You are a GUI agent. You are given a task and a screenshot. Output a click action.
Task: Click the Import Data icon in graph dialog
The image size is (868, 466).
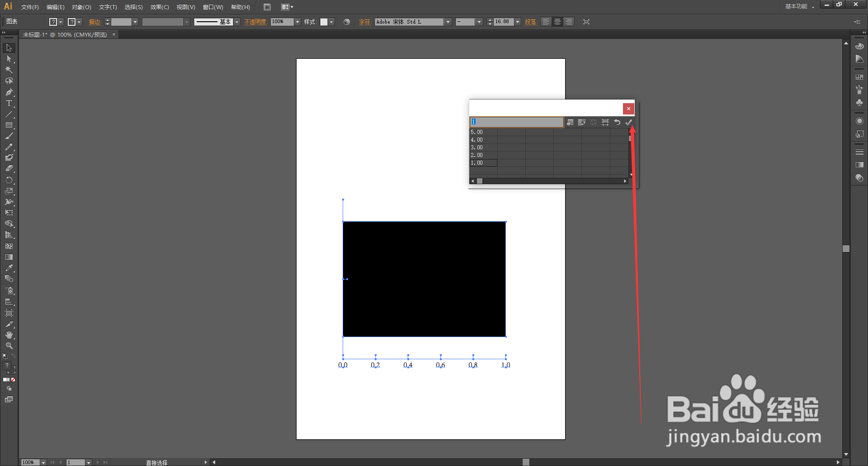click(570, 122)
